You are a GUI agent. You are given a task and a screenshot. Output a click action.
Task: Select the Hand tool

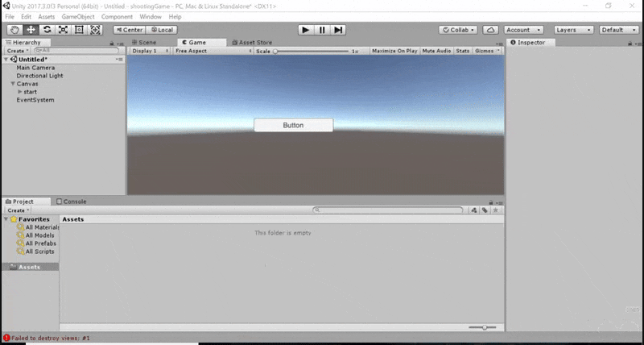14,30
